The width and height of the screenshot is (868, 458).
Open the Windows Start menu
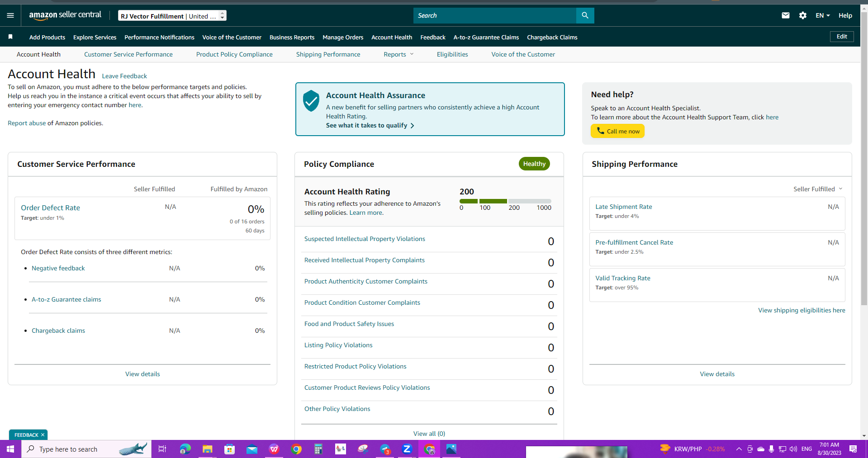10,449
